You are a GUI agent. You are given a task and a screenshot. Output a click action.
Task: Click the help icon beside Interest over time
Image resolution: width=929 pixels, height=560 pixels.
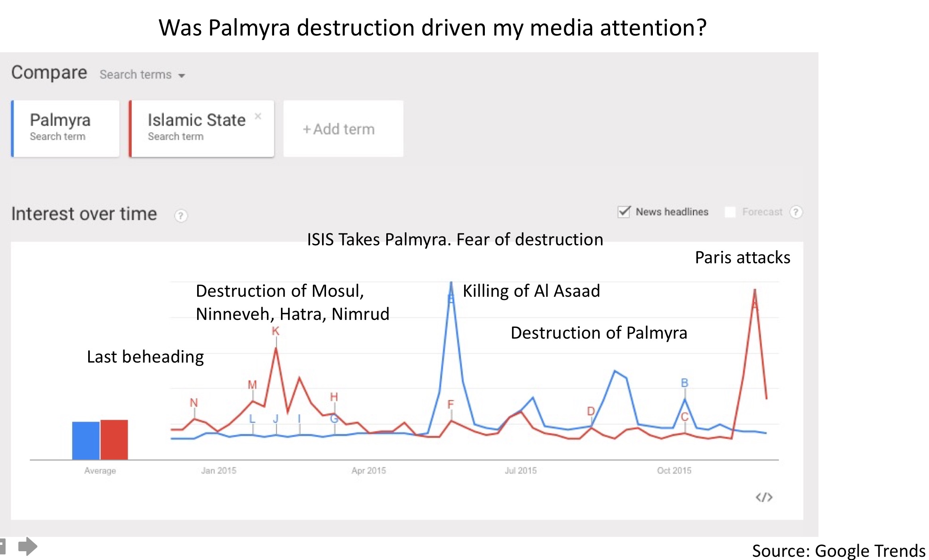181,216
